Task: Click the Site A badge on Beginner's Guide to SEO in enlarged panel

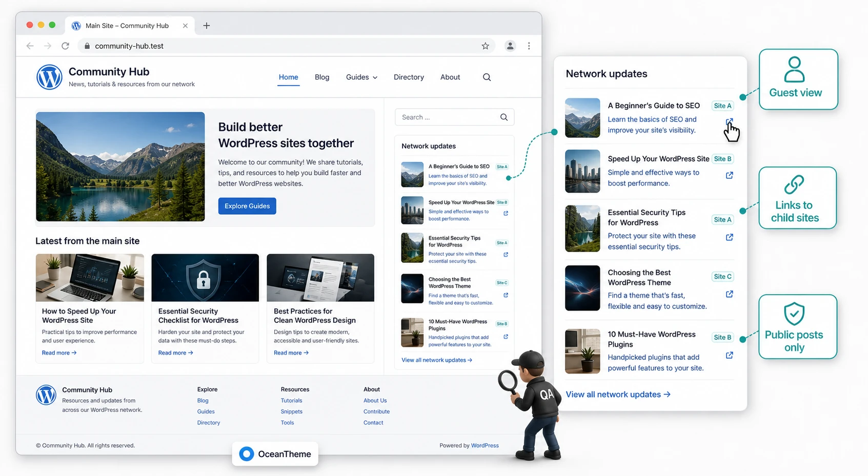Action: click(723, 106)
